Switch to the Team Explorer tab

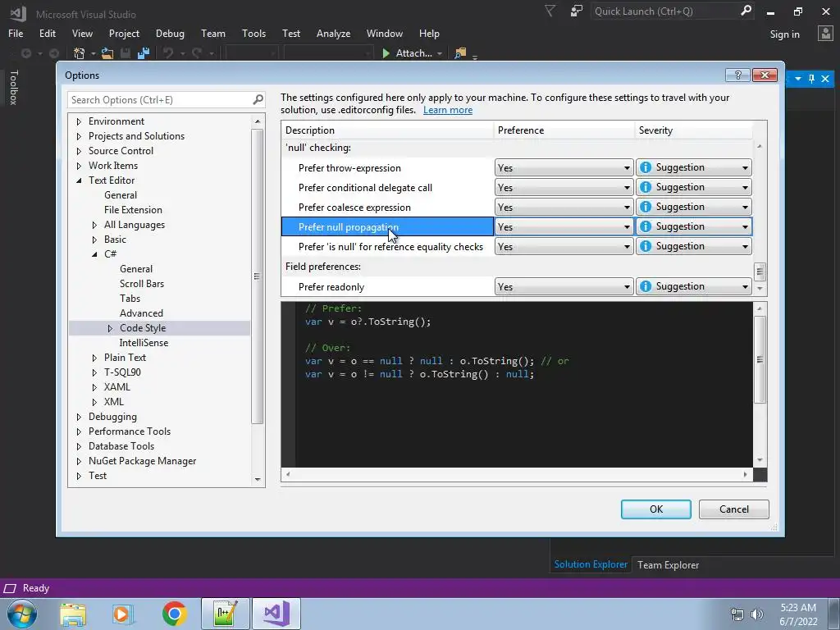(668, 564)
